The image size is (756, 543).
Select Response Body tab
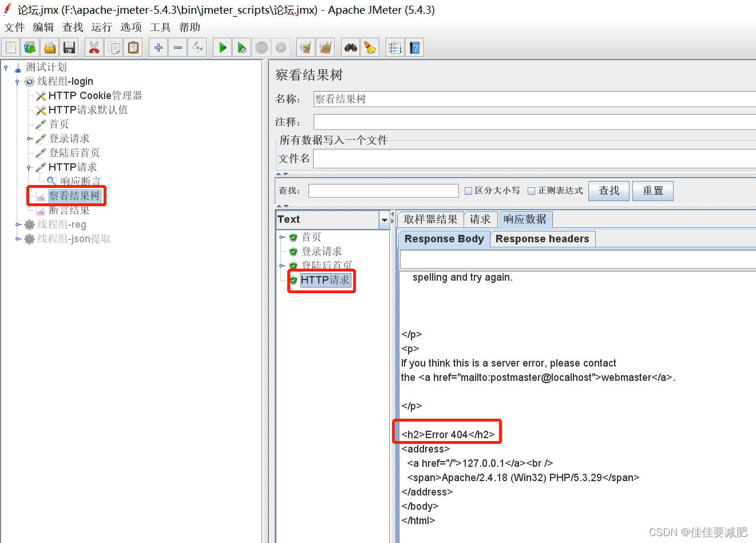pos(444,239)
